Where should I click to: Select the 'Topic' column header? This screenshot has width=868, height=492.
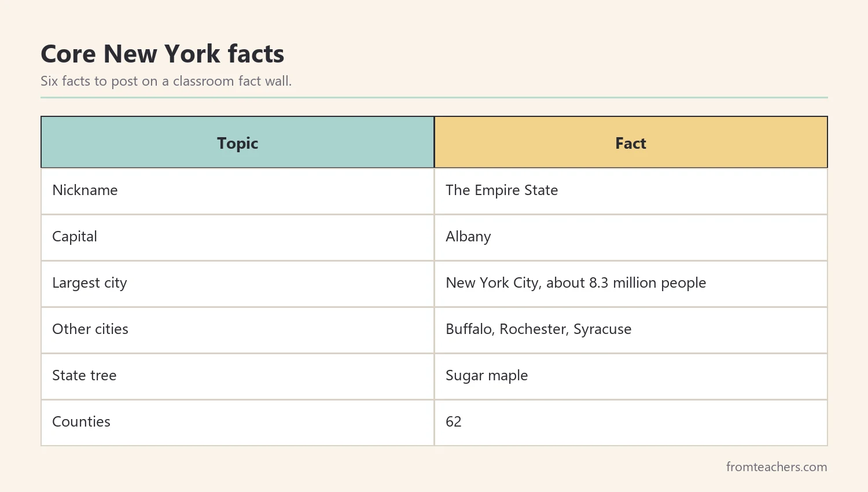pyautogui.click(x=237, y=142)
